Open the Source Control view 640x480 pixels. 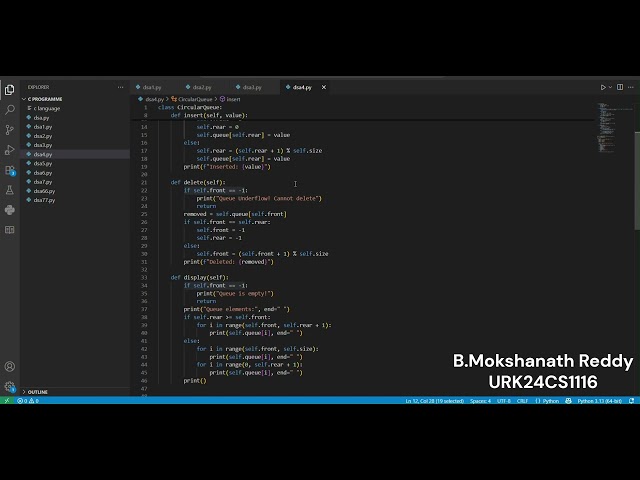[x=10, y=129]
